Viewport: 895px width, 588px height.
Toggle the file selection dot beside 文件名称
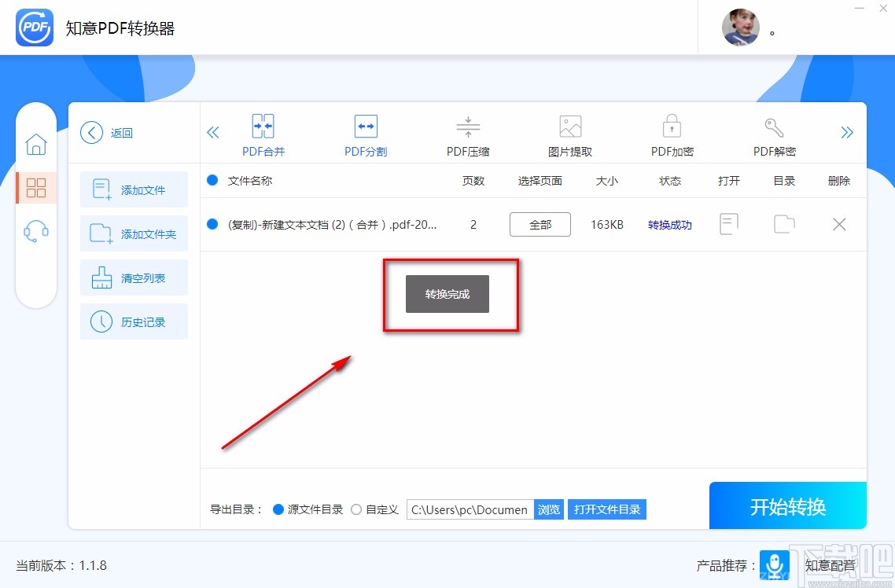(212, 180)
